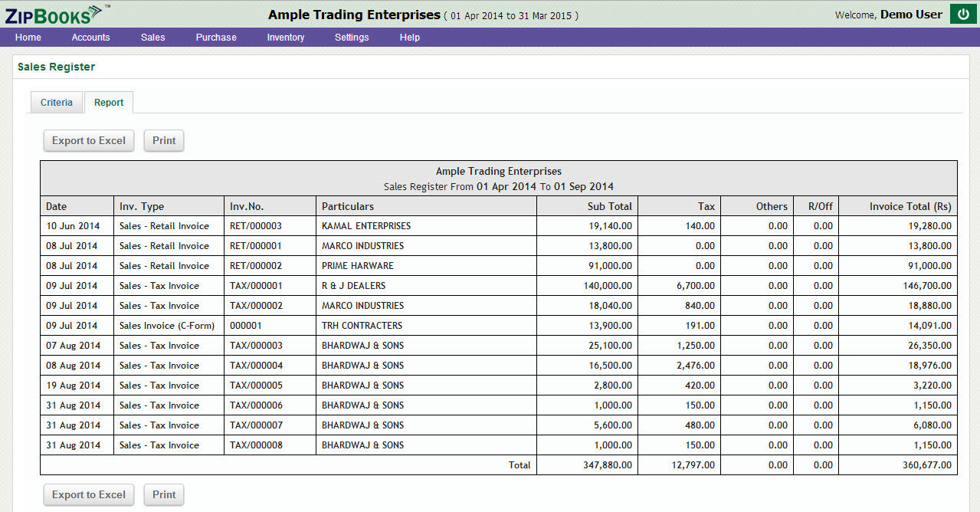Open the Purchase menu

point(216,38)
